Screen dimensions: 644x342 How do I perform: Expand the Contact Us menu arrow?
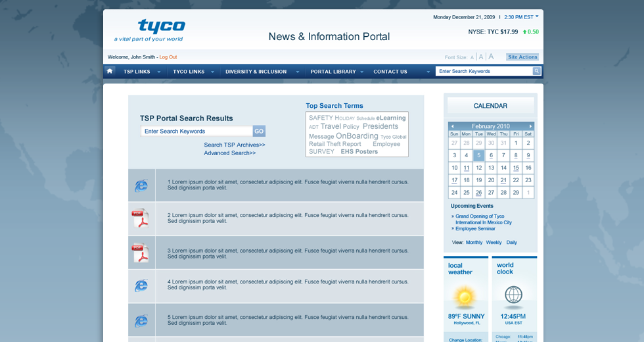point(428,72)
